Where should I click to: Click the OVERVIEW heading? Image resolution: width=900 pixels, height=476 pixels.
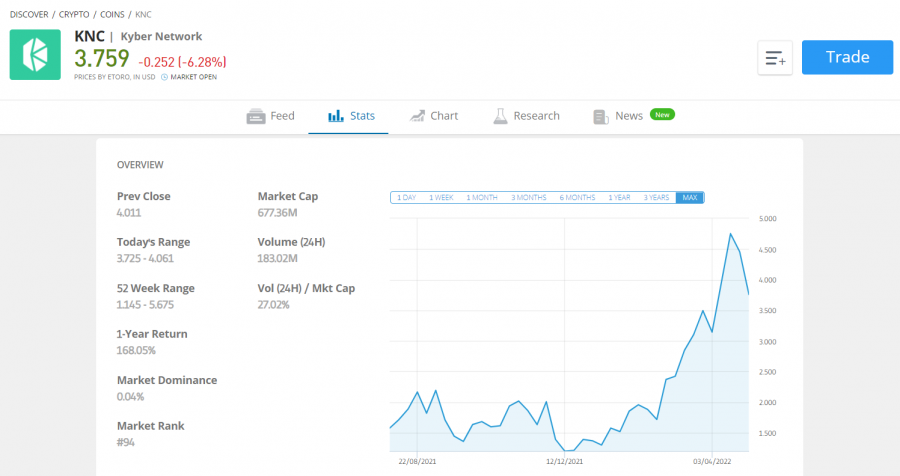[x=140, y=165]
